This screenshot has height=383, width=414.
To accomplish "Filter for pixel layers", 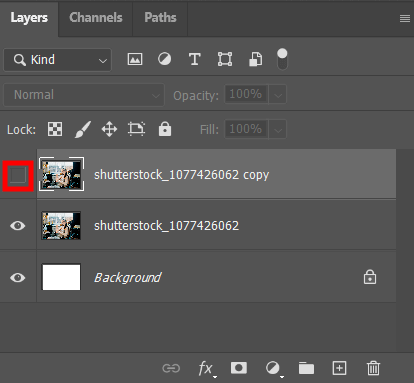I will (x=135, y=60).
